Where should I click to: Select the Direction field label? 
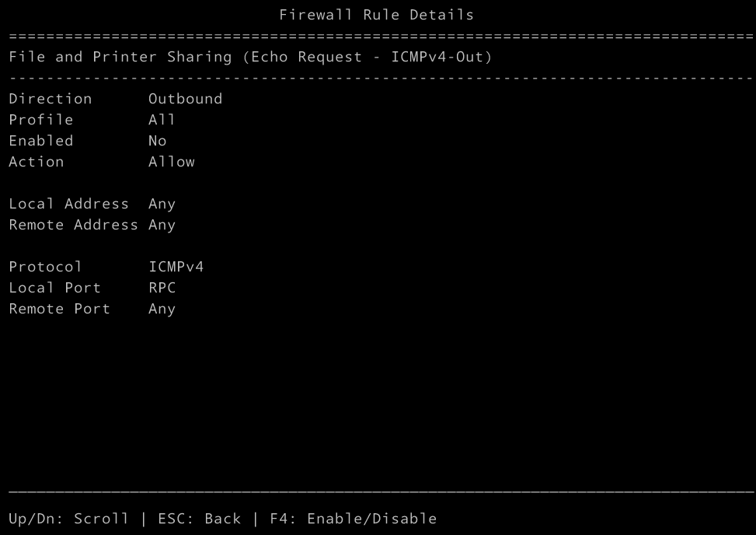point(50,99)
